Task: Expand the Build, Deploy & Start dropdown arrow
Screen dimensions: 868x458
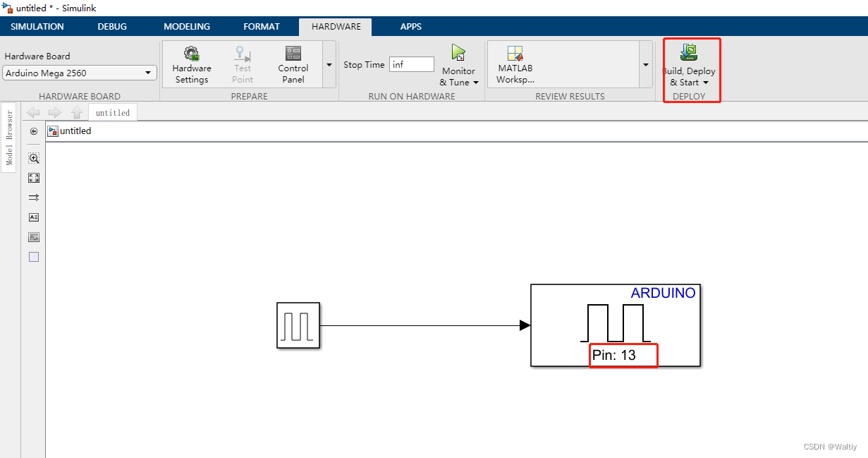Action: pos(705,83)
